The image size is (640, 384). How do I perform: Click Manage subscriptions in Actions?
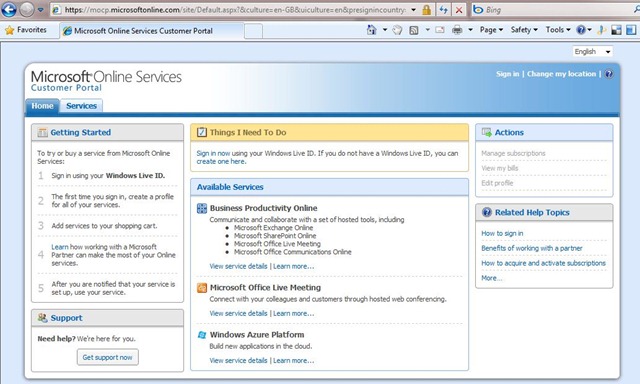(x=513, y=153)
